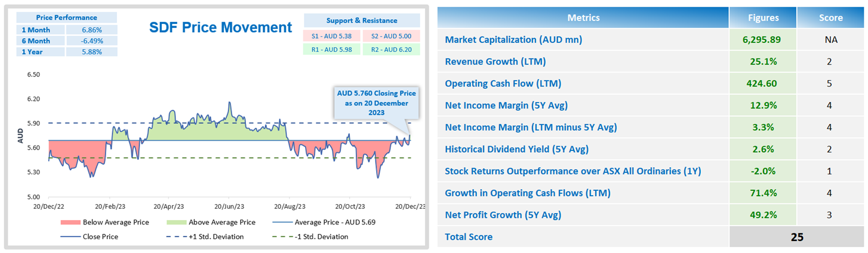Image resolution: width=868 pixels, height=253 pixels.
Task: Click the 20/Apr/23 x-axis label
Action: pyautogui.click(x=168, y=206)
